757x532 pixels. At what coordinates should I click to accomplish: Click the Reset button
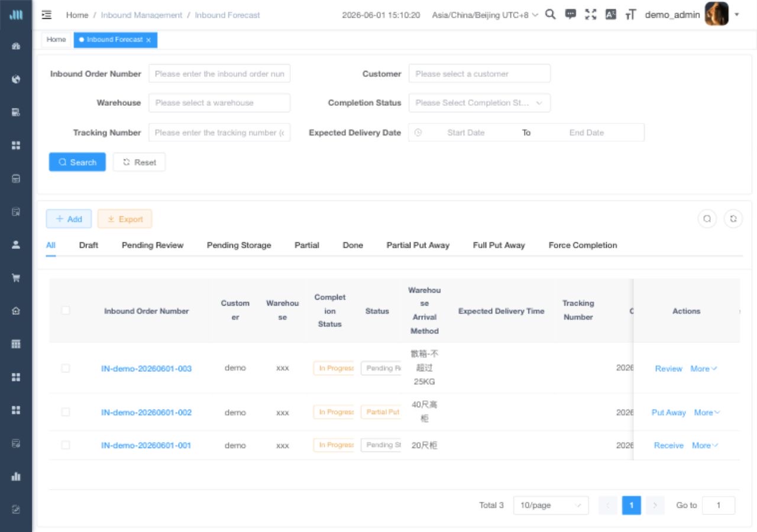[139, 162]
